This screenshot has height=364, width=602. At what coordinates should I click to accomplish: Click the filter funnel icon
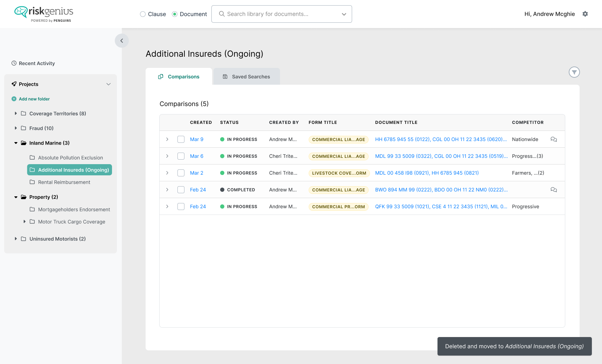(x=574, y=72)
